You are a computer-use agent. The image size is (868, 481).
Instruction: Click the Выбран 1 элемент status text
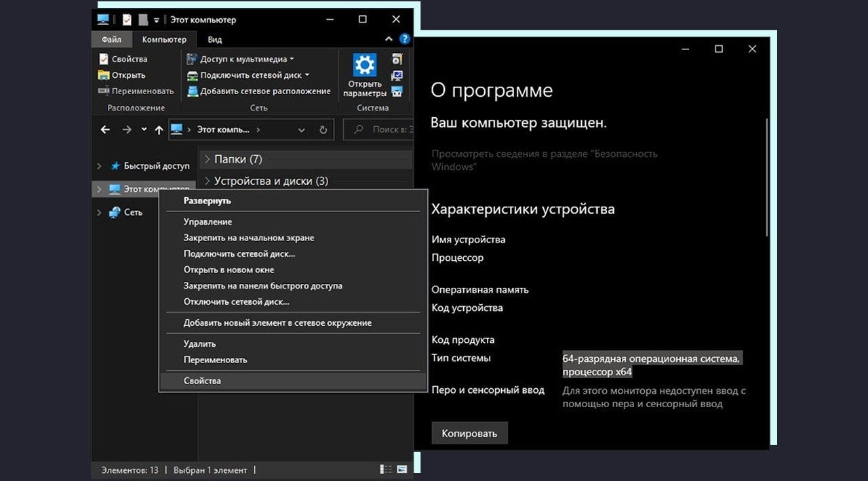[210, 469]
